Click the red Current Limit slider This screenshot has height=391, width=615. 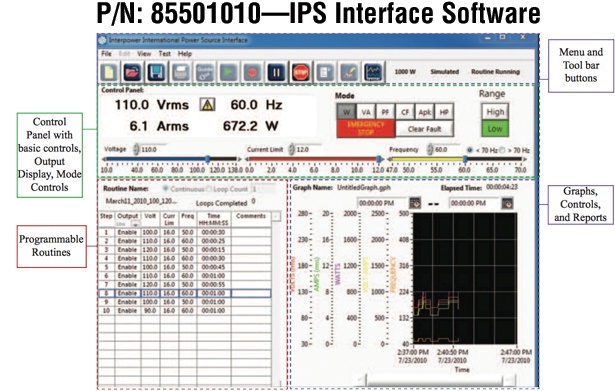[x=314, y=159]
